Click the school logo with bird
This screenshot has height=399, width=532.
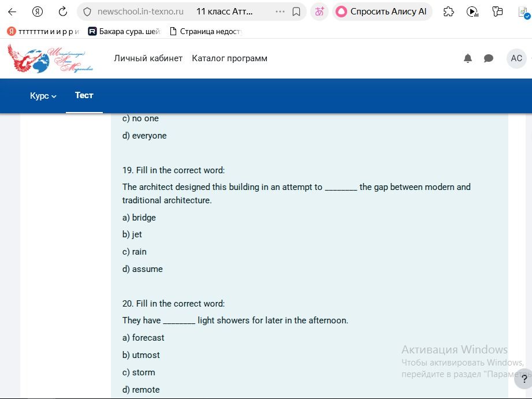coord(50,58)
